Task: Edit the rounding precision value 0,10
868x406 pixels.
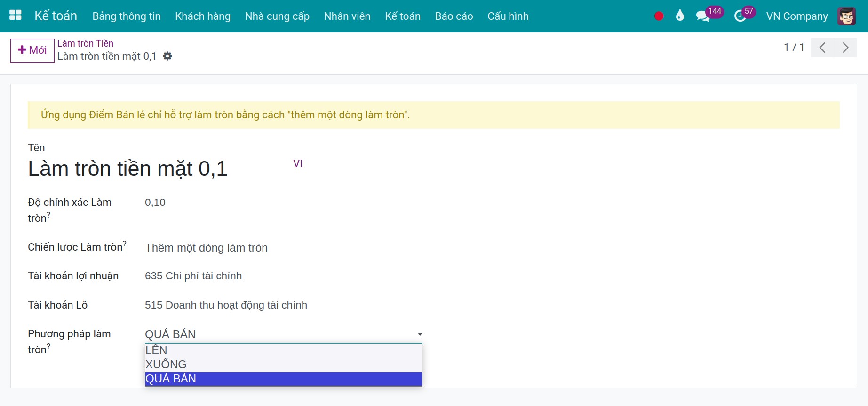Action: [x=155, y=203]
